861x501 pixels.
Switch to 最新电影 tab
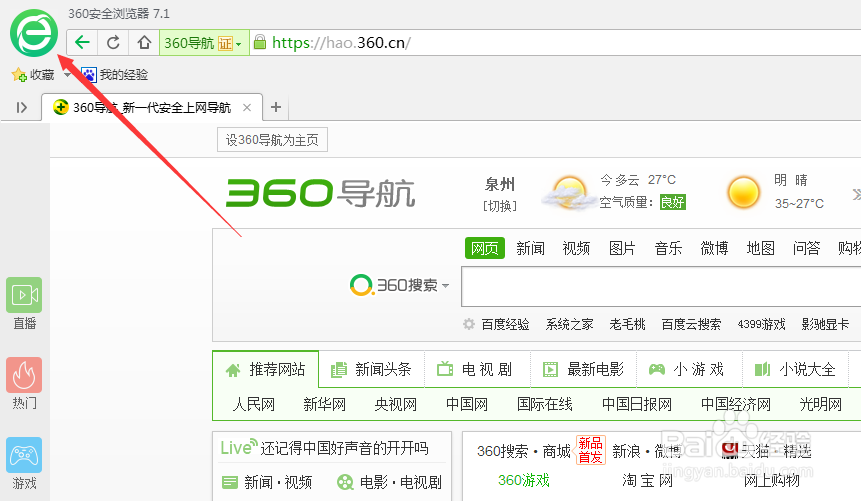[x=583, y=369]
